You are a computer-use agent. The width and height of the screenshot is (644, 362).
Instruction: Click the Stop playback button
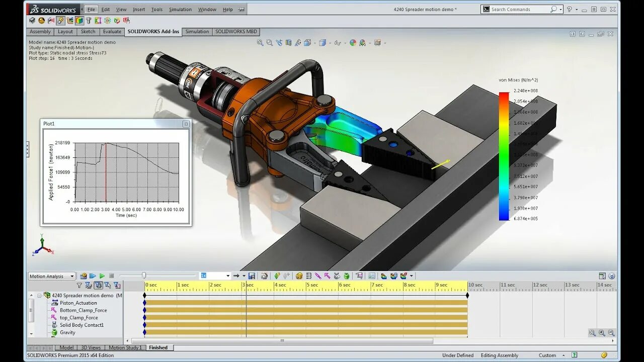111,276
